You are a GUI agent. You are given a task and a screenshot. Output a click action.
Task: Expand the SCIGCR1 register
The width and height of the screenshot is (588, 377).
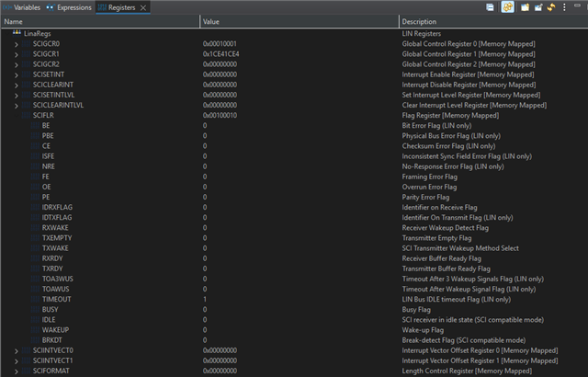click(x=17, y=54)
